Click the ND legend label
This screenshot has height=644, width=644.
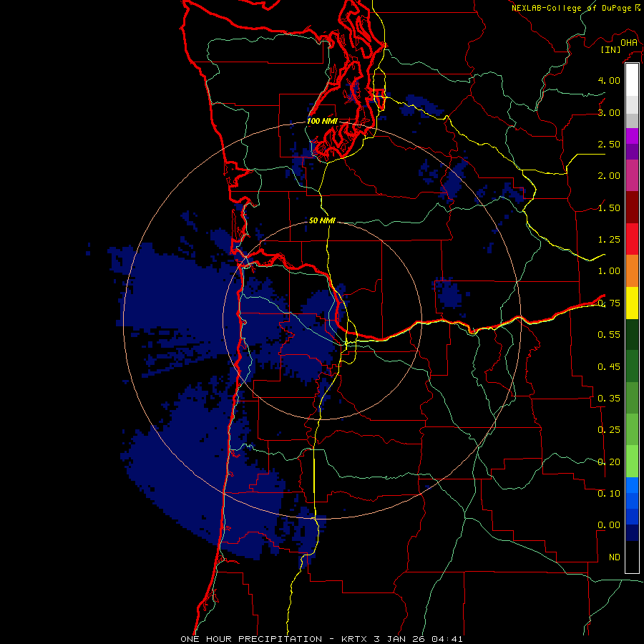[x=615, y=557]
